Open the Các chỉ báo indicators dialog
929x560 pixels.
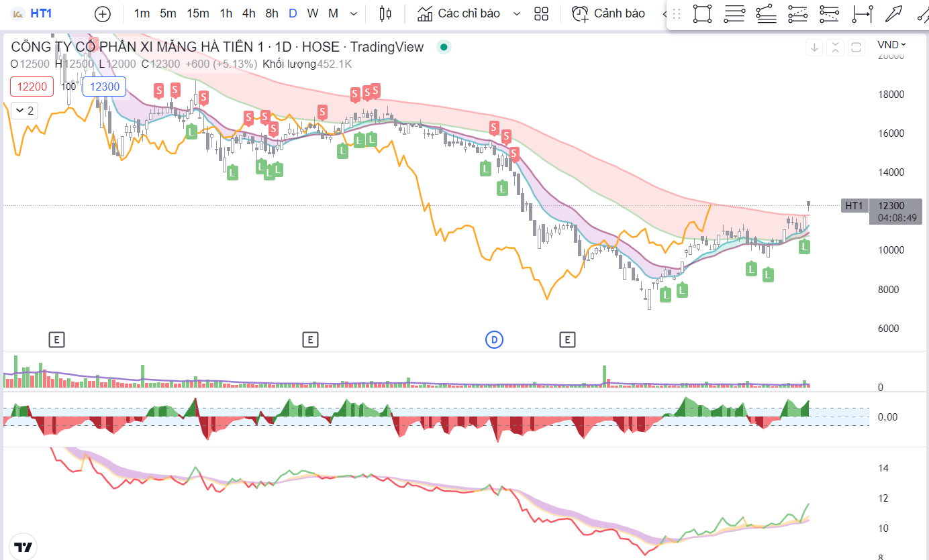pos(459,13)
